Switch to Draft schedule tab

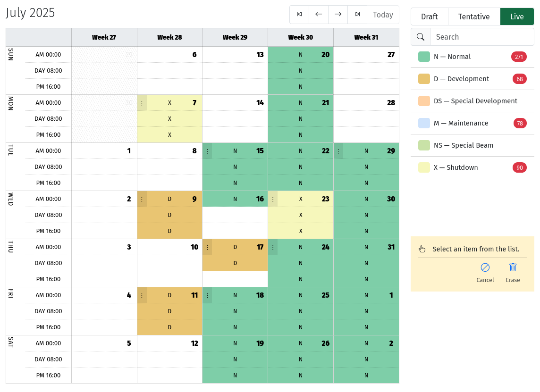pyautogui.click(x=430, y=17)
